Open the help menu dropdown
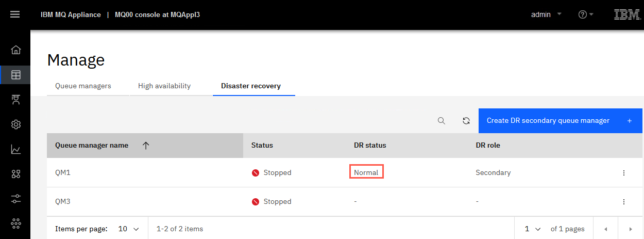This screenshot has height=239, width=644. click(586, 14)
